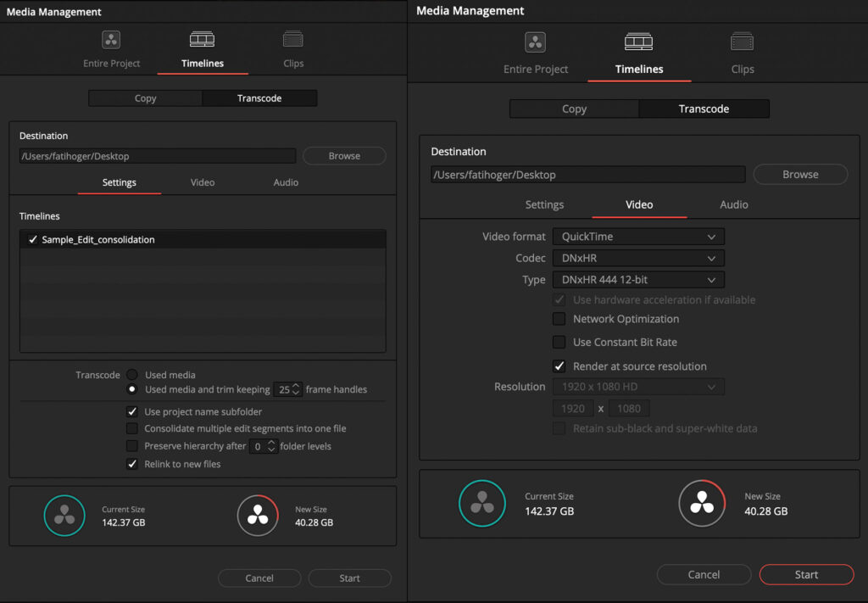Click Cancel button in right window
868x603 pixels.
[x=704, y=575]
